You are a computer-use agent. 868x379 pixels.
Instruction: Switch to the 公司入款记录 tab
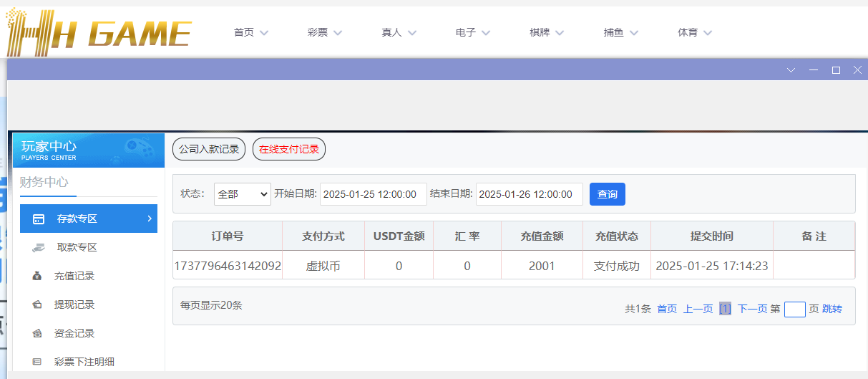(209, 149)
